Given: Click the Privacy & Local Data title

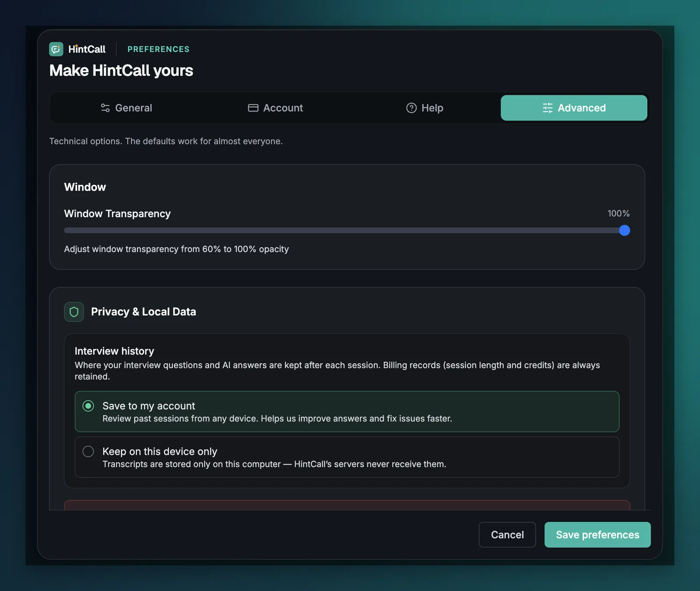Looking at the screenshot, I should pos(143,312).
